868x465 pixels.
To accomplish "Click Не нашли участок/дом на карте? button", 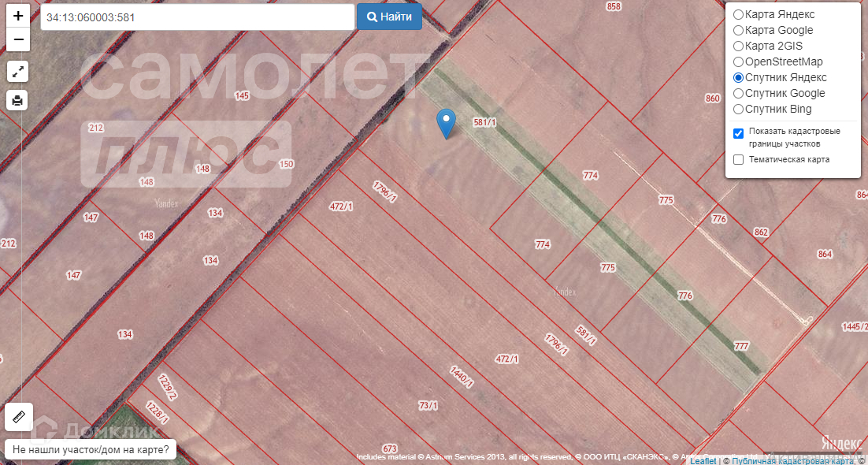I will coord(91,449).
